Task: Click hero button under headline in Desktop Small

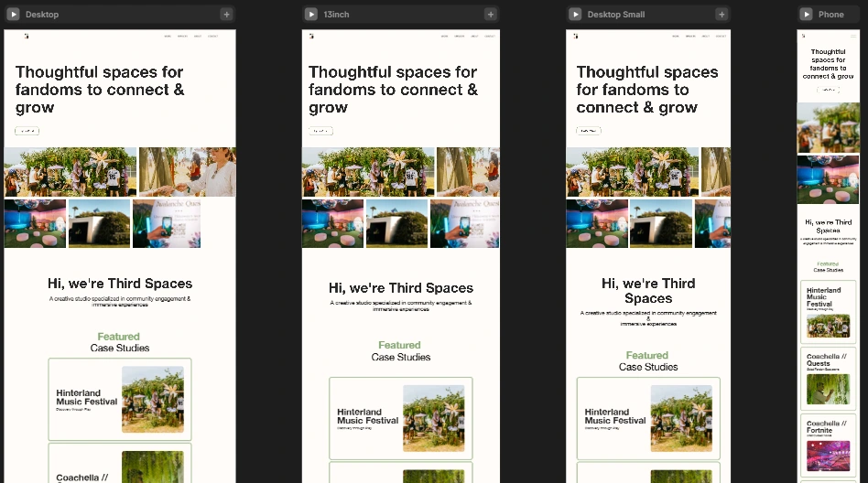Action: (589, 131)
